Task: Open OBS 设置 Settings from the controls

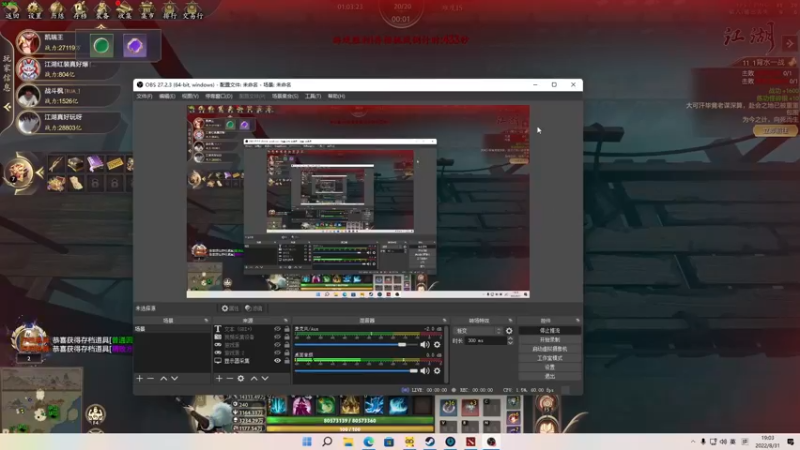Action: click(x=549, y=367)
